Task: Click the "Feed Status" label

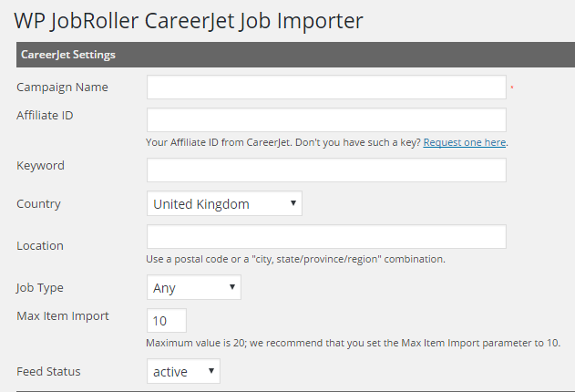Action: tap(48, 372)
